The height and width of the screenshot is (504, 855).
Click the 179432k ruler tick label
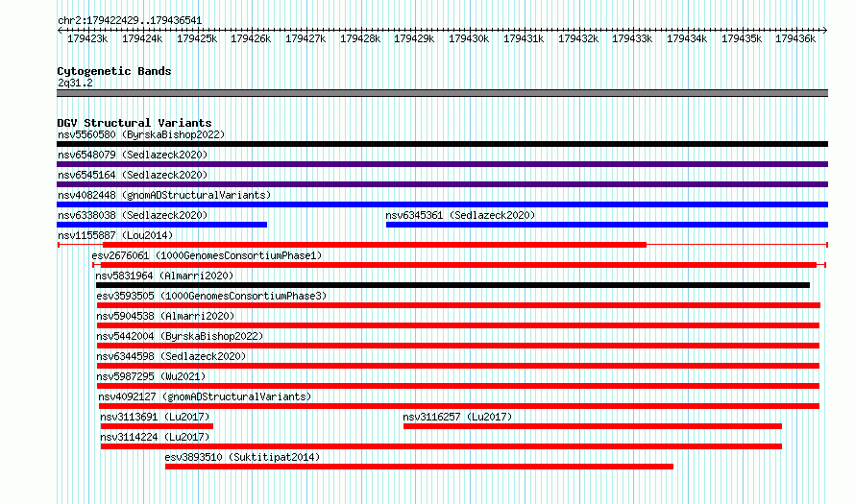[x=578, y=38]
